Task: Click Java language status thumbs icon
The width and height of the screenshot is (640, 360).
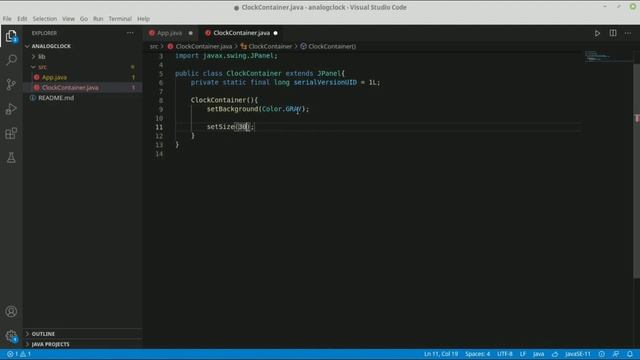Action: coord(555,354)
